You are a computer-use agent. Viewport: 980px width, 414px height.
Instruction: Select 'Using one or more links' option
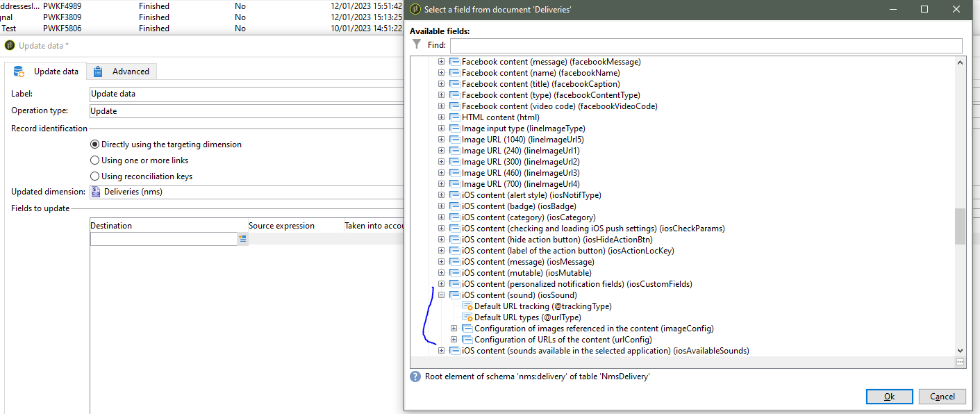[94, 160]
